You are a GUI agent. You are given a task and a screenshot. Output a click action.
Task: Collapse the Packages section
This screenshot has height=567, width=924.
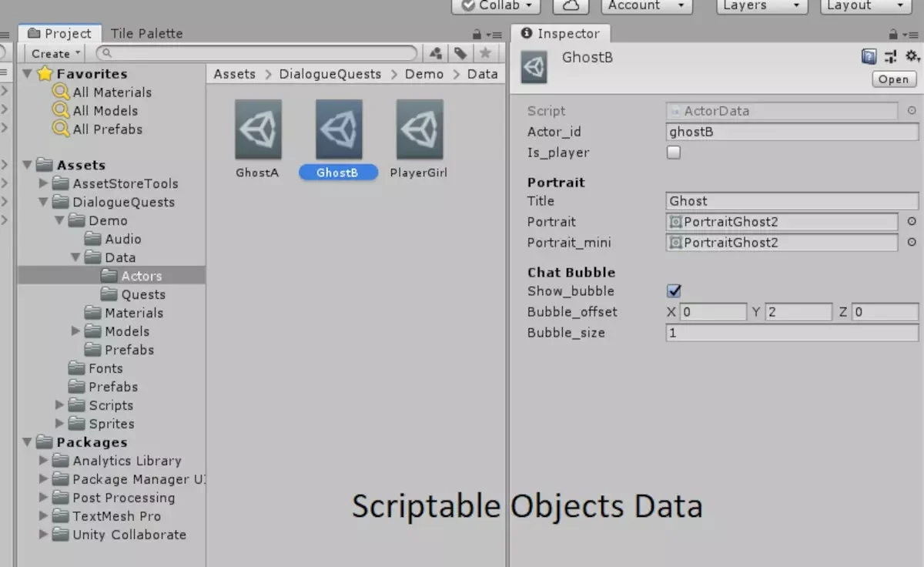click(28, 443)
